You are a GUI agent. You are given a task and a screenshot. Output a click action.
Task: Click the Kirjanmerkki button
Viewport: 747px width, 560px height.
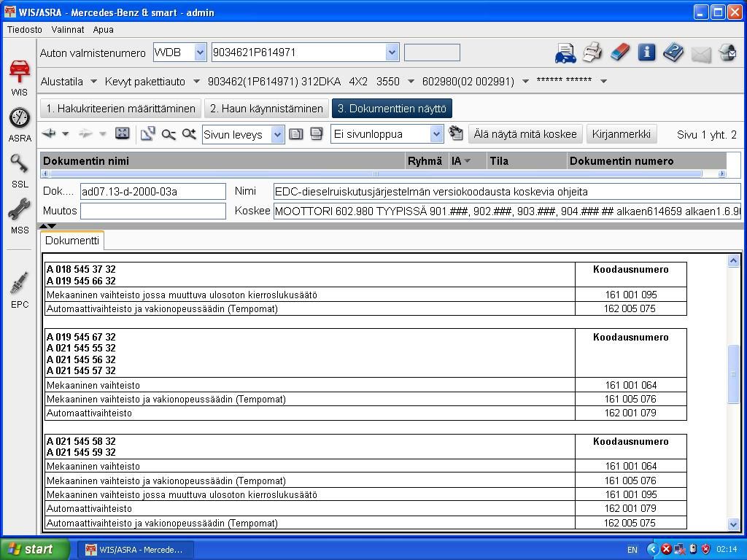point(622,134)
